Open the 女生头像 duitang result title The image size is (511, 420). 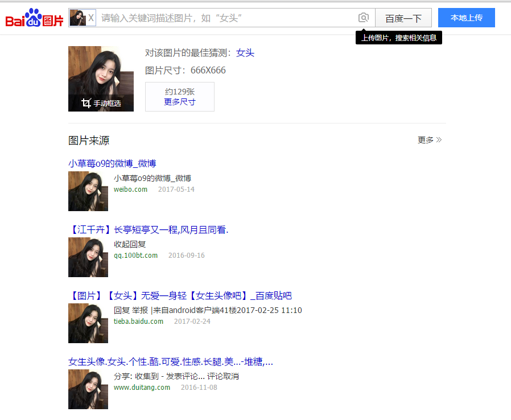point(170,361)
